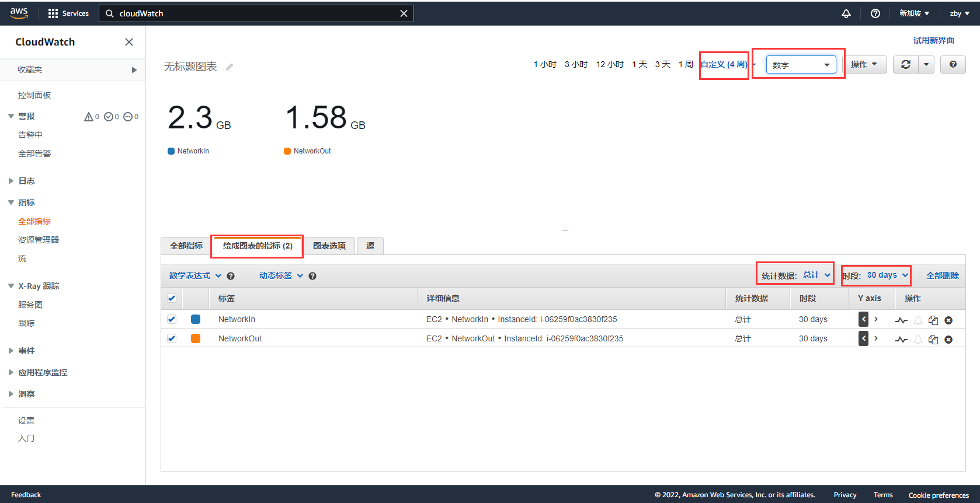Select NetworkIn legend color marker
Screen dimensions: 980x503
click(171, 151)
